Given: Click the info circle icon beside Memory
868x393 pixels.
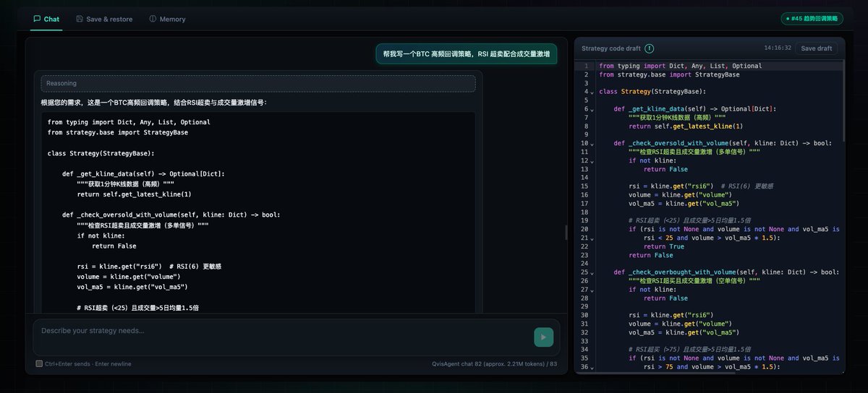Looking at the screenshot, I should point(153,19).
